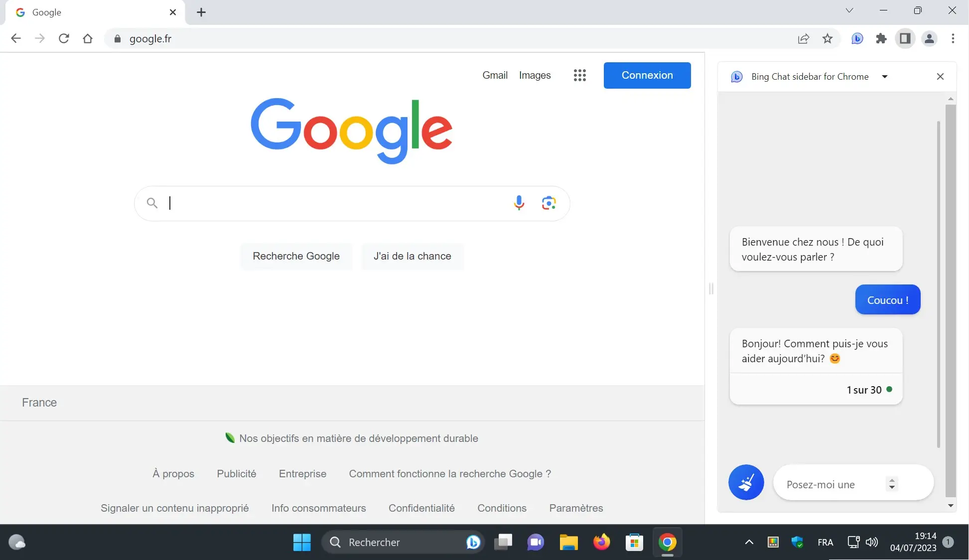Expand the tab search chevron
The image size is (969, 560).
849,10
